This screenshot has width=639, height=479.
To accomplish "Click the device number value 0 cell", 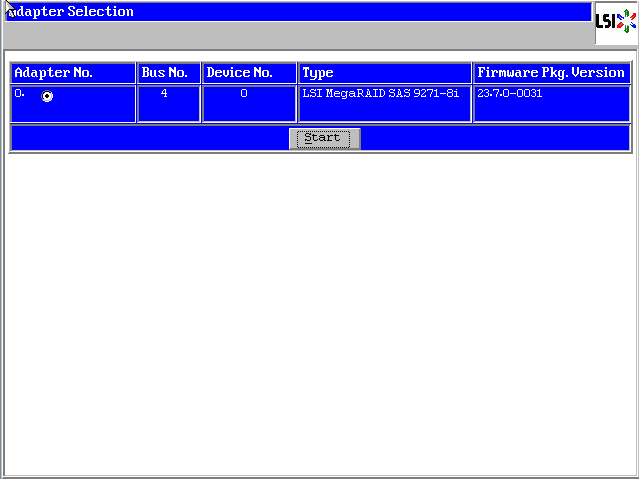I will pos(244,93).
